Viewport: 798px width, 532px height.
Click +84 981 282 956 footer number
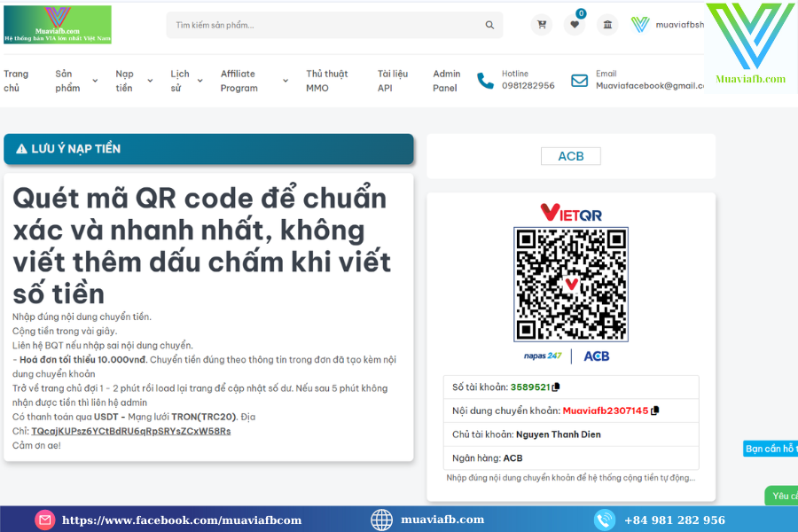pyautogui.click(x=675, y=520)
